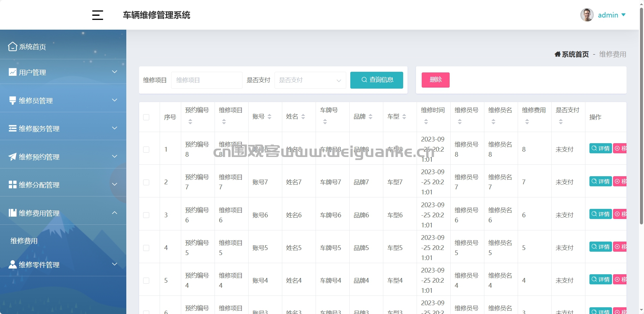Click the admin avatar picture
Viewport: 644px width, 314px height.
coord(587,15)
